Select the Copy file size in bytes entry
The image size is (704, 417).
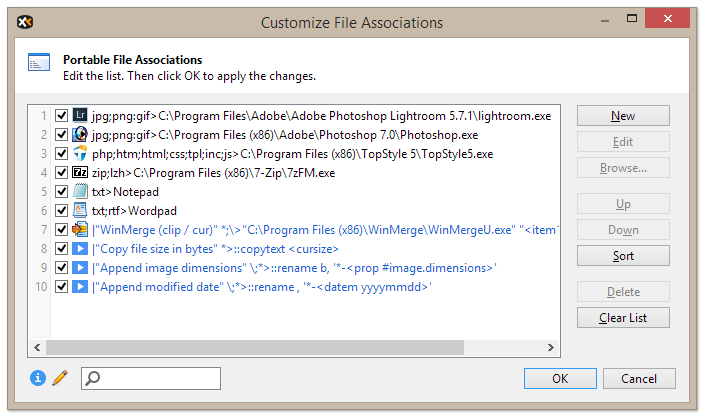pyautogui.click(x=215, y=249)
